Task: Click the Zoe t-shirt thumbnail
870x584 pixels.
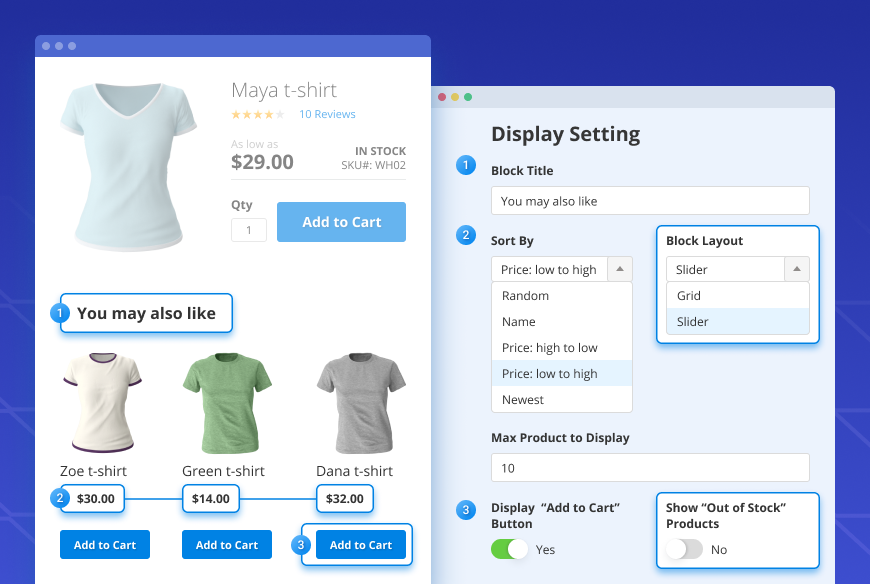Action: 104,402
